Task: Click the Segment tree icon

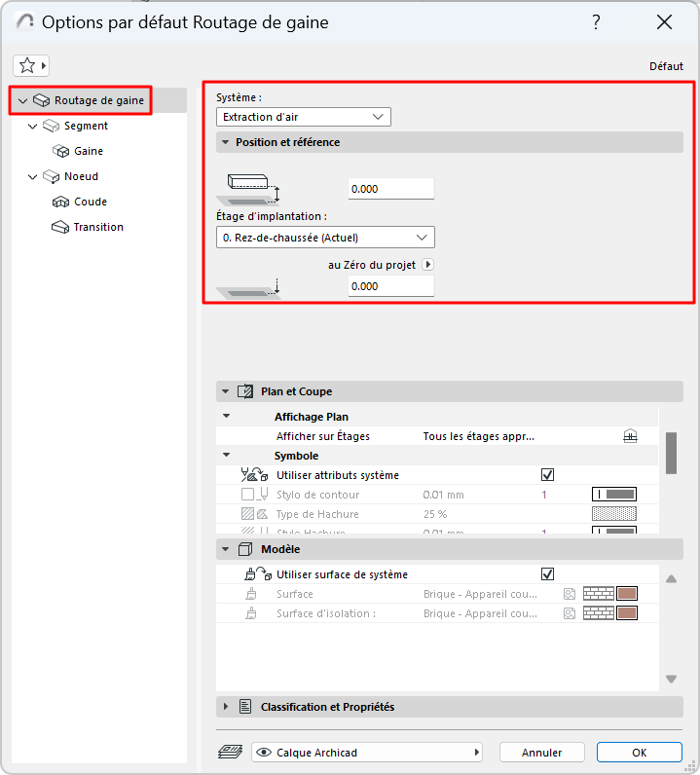Action: tap(51, 126)
